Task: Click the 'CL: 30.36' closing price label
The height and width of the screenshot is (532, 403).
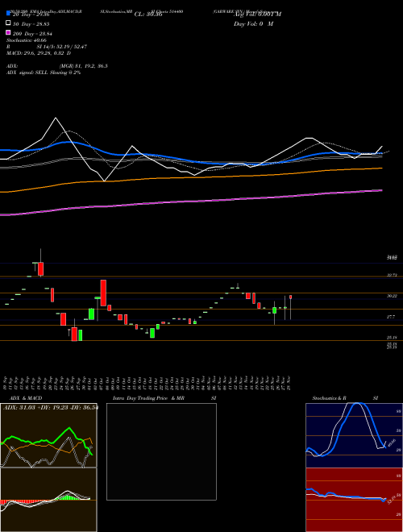Action: pyautogui.click(x=148, y=15)
